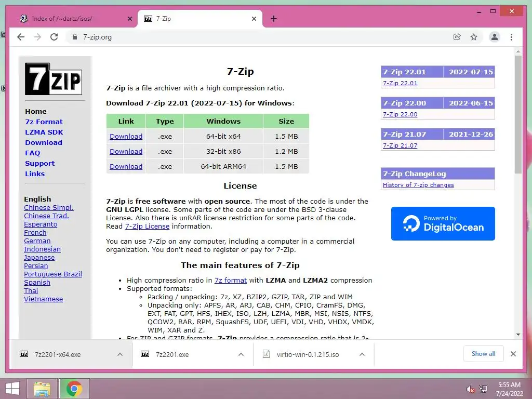Click the address bar showing 7-zip.org

click(260, 37)
